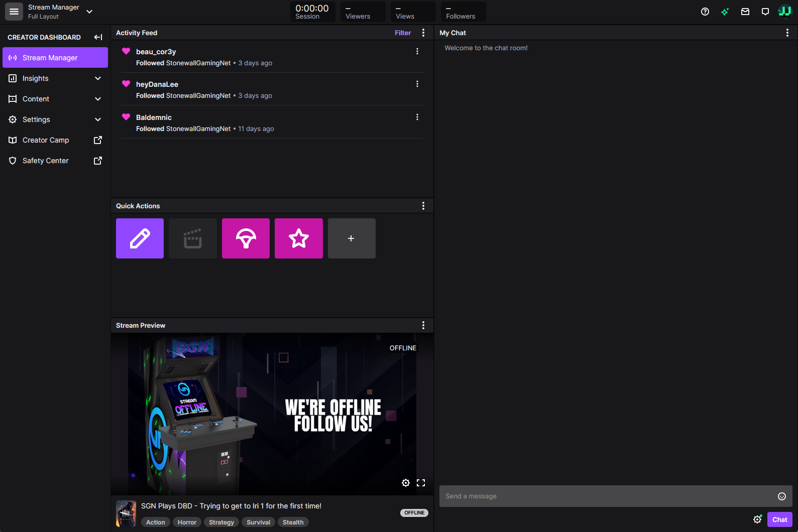
Task: Add a new quick action tile
Action: 352,238
